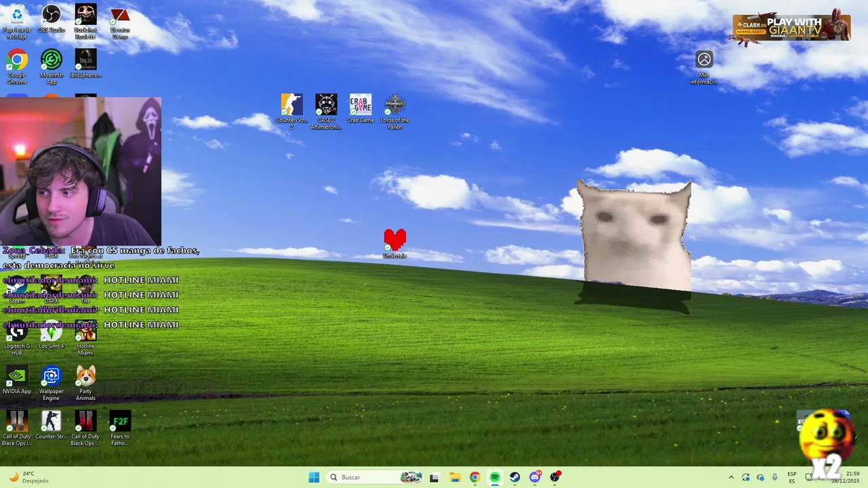This screenshot has height=488, width=868.
Task: Select the Elevator Demo desktop icon
Action: pyautogui.click(x=120, y=22)
